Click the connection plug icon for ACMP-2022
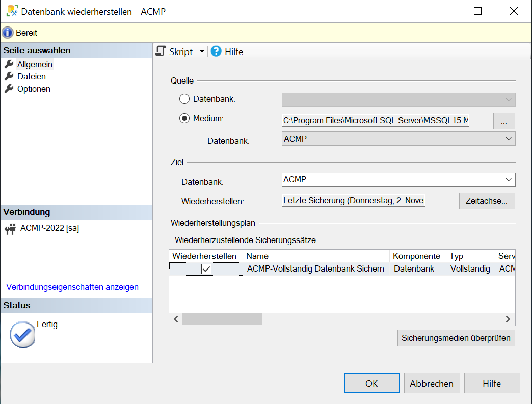 click(x=11, y=229)
